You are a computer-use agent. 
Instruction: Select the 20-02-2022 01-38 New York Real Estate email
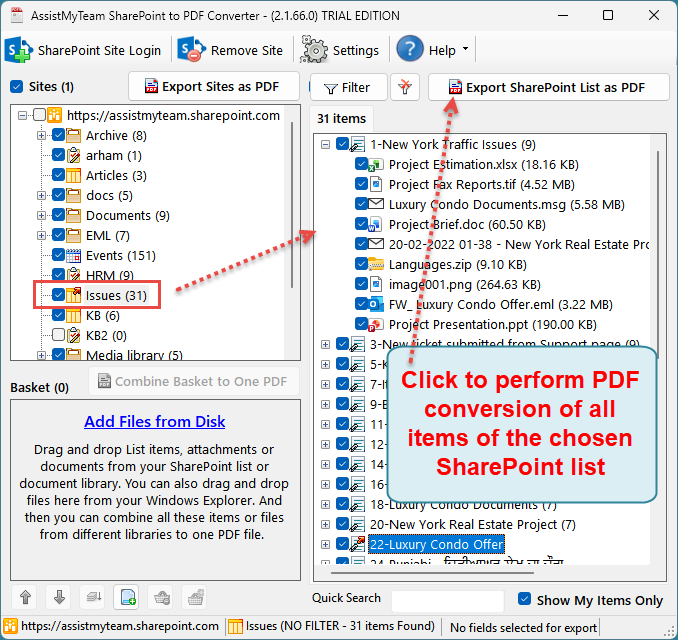click(518, 245)
